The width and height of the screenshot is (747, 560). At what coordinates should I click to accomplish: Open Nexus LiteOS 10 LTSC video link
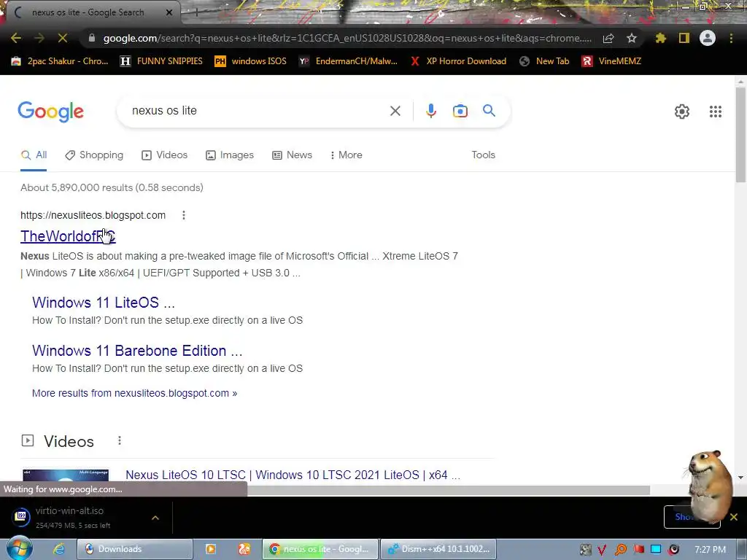(x=293, y=475)
